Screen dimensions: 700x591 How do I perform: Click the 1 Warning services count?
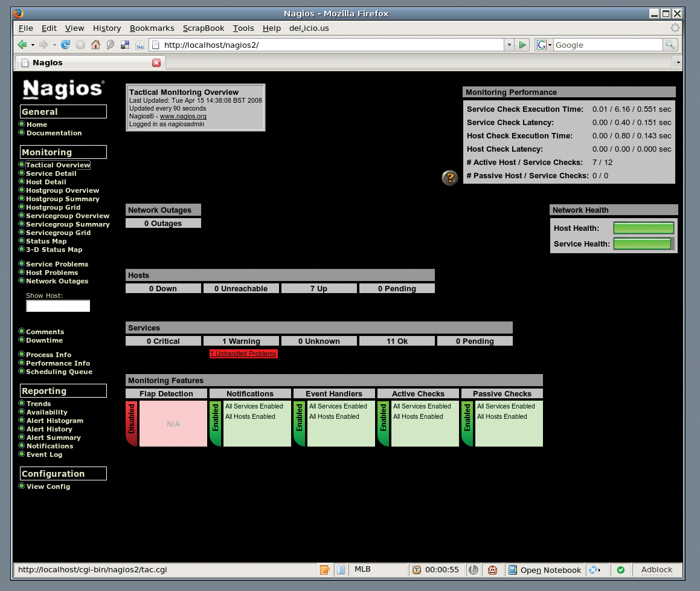(241, 341)
